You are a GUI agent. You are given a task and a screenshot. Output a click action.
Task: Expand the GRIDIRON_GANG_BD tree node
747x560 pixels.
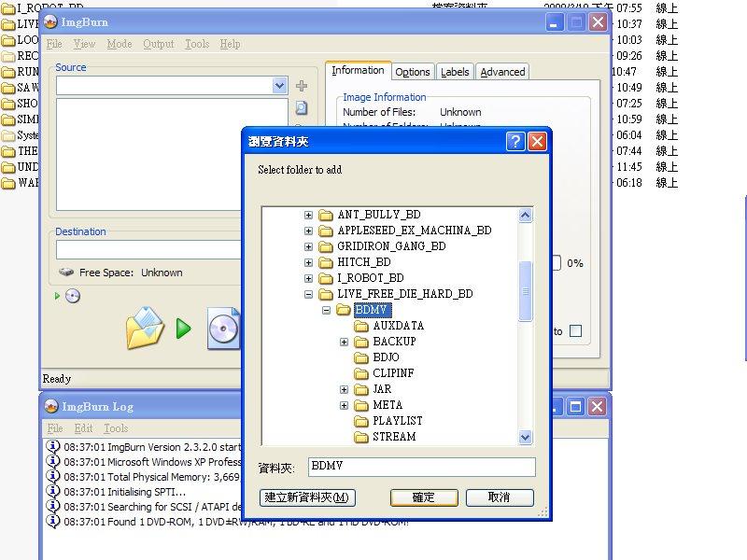(308, 246)
